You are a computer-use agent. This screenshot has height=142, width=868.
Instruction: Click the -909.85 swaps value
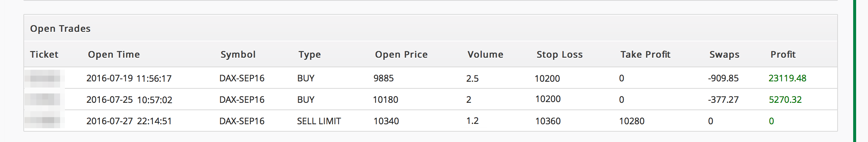pyautogui.click(x=723, y=78)
